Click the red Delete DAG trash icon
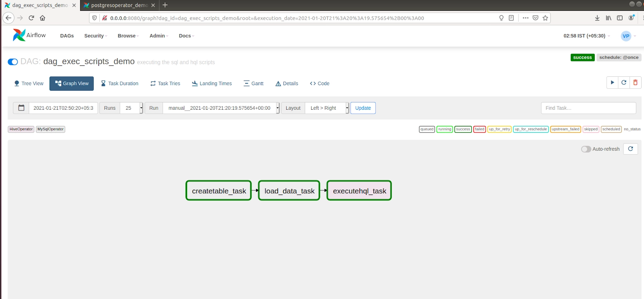The height and width of the screenshot is (299, 644). point(635,82)
